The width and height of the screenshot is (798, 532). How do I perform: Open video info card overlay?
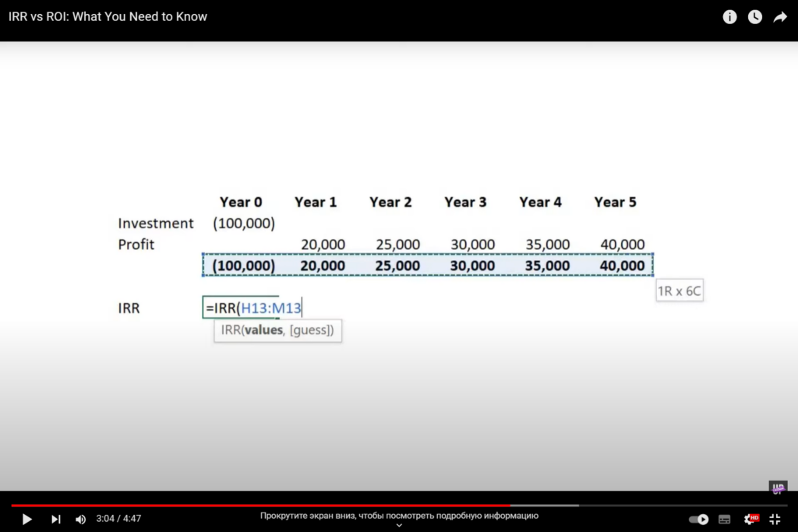(x=729, y=16)
